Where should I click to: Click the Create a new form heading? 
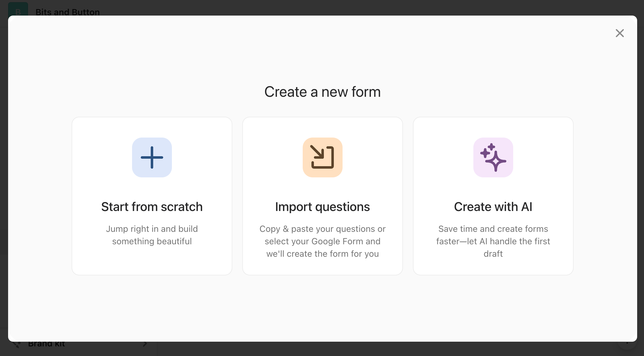322,92
